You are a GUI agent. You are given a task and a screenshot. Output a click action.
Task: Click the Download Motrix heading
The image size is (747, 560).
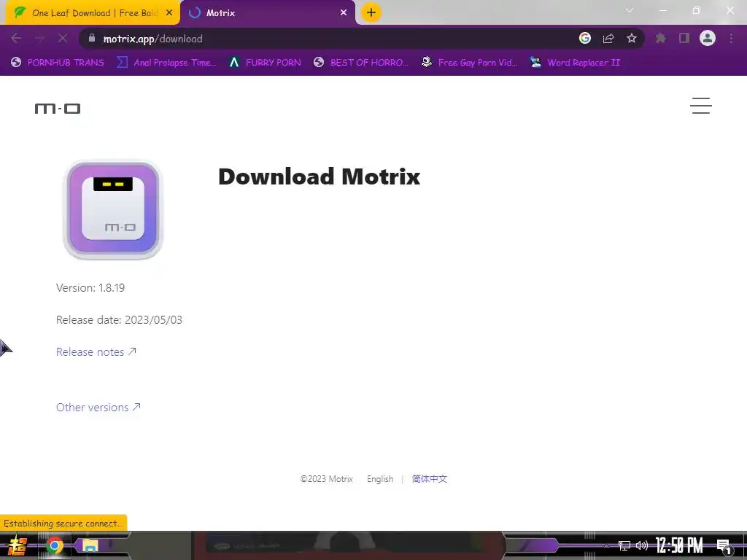[320, 176]
